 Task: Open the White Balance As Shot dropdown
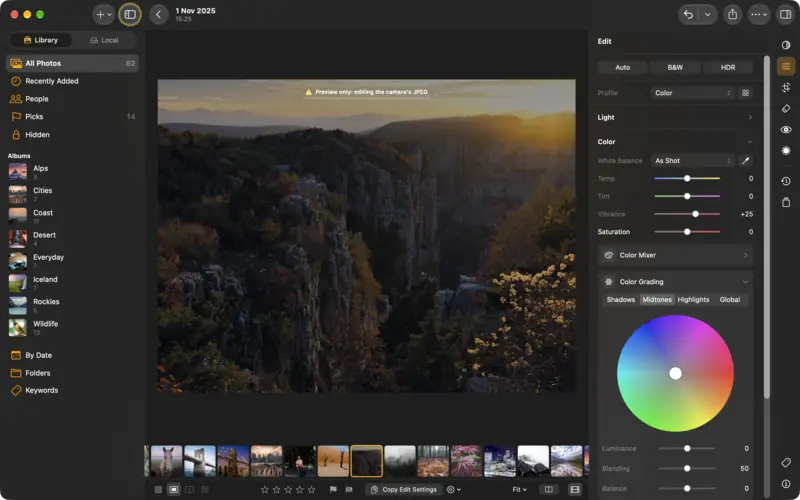point(693,161)
